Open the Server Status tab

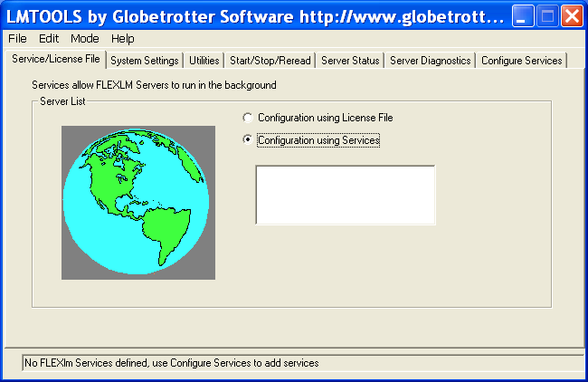[x=350, y=61]
